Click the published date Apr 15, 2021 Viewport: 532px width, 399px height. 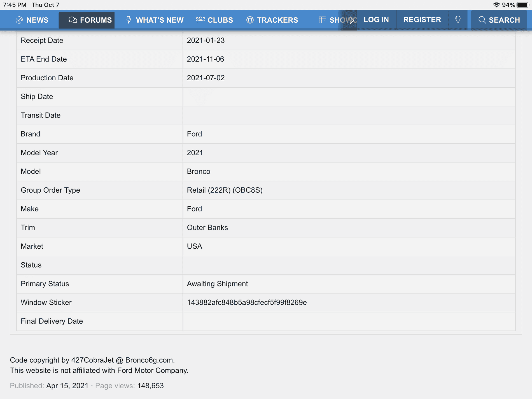[x=67, y=386]
